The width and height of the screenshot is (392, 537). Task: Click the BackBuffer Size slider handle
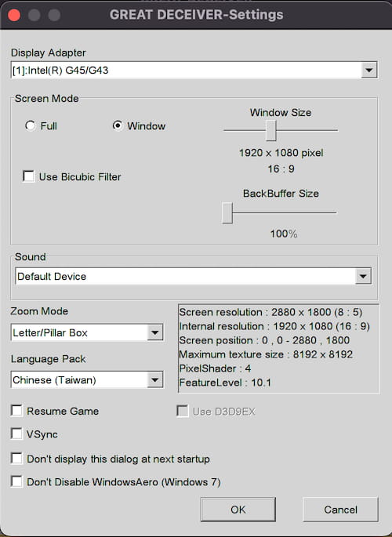click(x=227, y=212)
